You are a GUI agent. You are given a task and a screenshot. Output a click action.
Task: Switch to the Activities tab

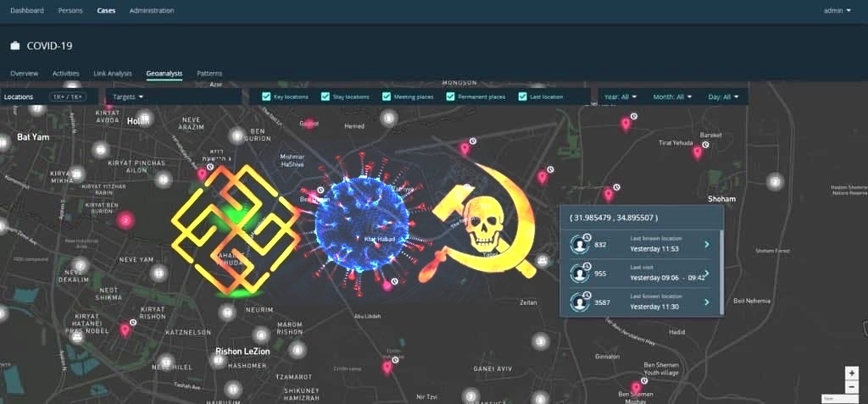click(x=66, y=73)
